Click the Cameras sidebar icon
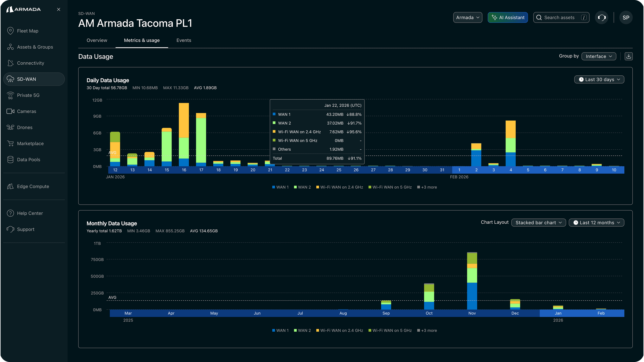This screenshot has height=362, width=644. [10, 111]
